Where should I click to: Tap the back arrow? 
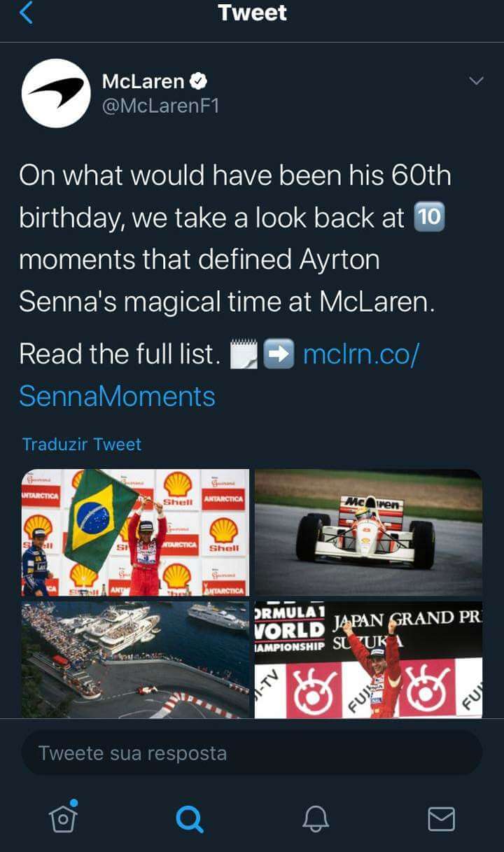click(x=26, y=13)
